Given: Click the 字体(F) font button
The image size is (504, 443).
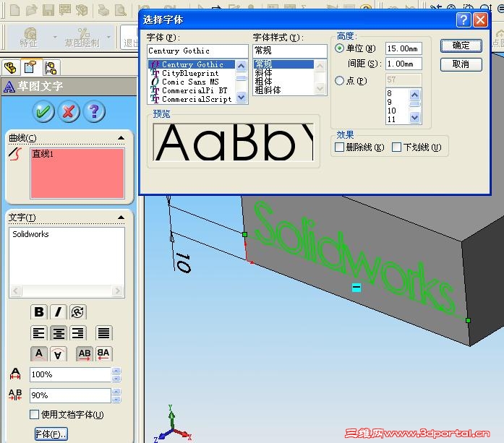Looking at the screenshot, I should pos(51,434).
